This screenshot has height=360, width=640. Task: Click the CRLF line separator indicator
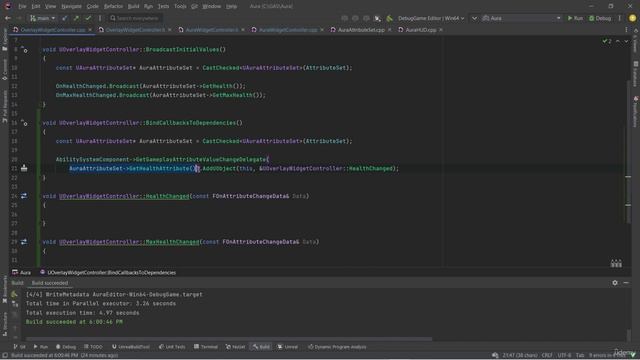pos(547,356)
